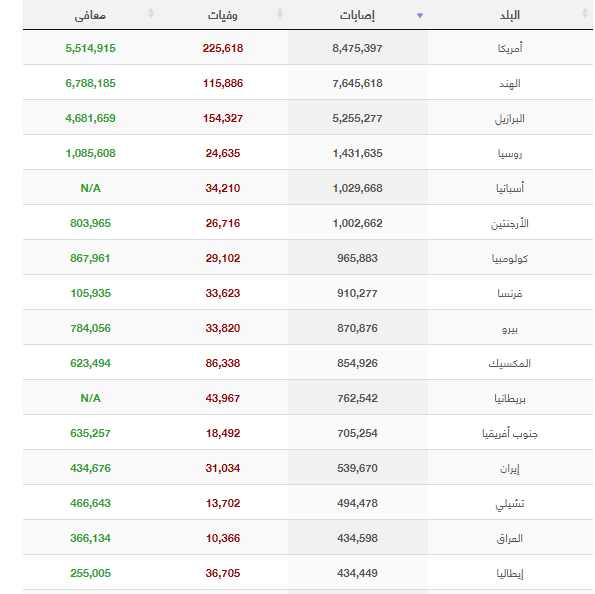Select the المكسيك country row
Viewport: 595px width, 594px height.
coord(308,363)
